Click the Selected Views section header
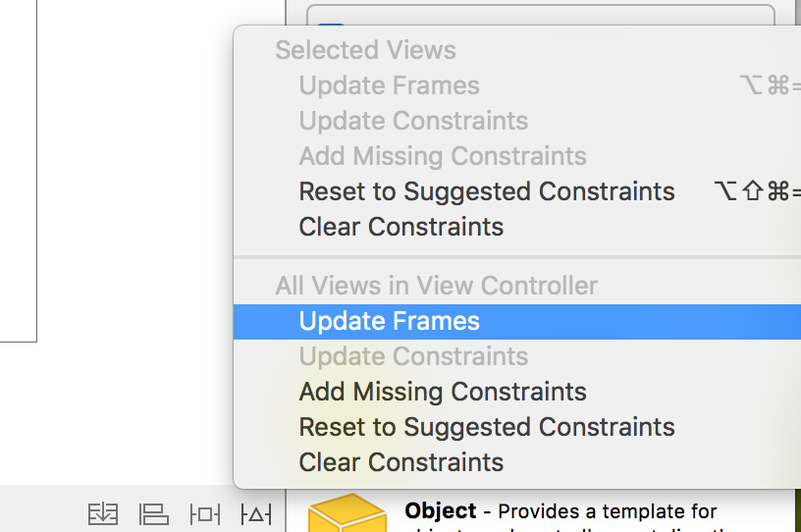This screenshot has height=532, width=801. [x=365, y=50]
